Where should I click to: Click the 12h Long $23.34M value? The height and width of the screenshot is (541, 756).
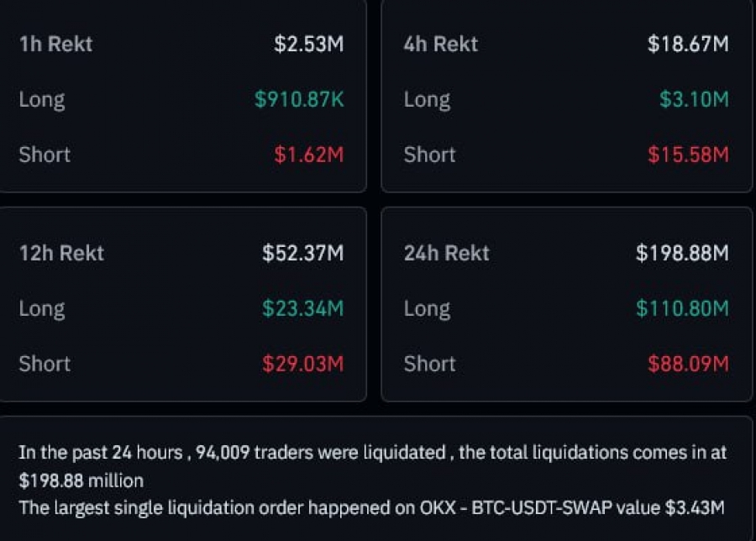click(303, 308)
